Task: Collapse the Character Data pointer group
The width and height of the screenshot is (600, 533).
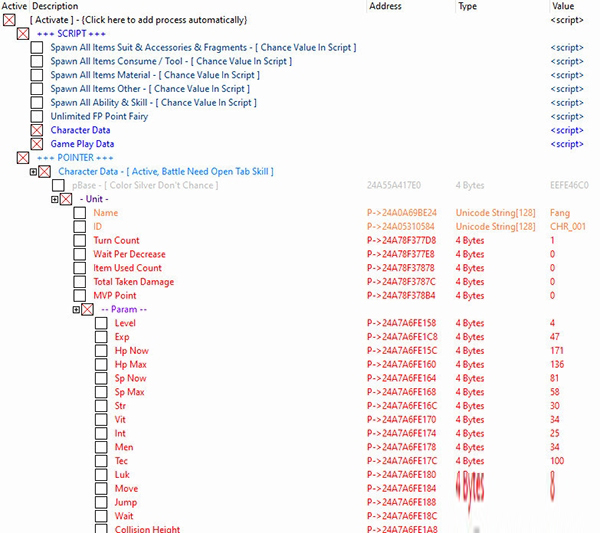Action: point(33,172)
